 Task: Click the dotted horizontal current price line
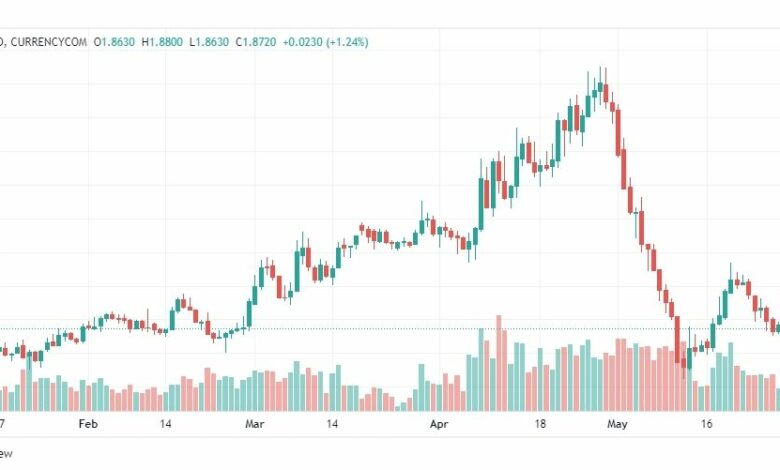[x=390, y=328]
